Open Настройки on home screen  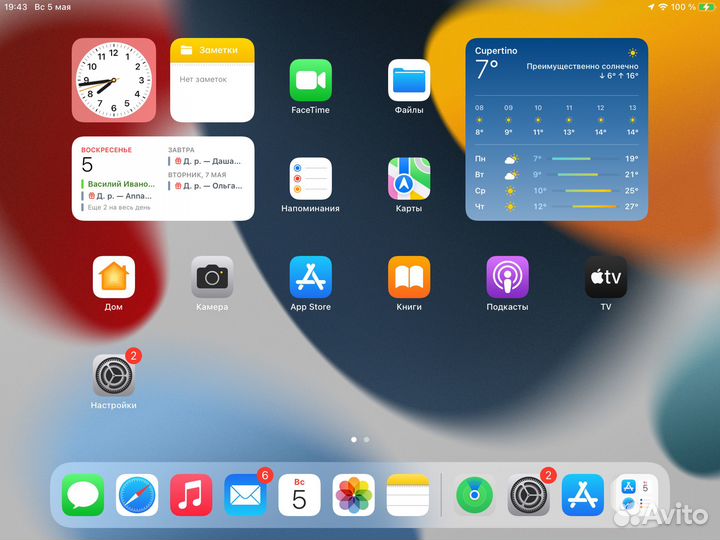click(114, 376)
